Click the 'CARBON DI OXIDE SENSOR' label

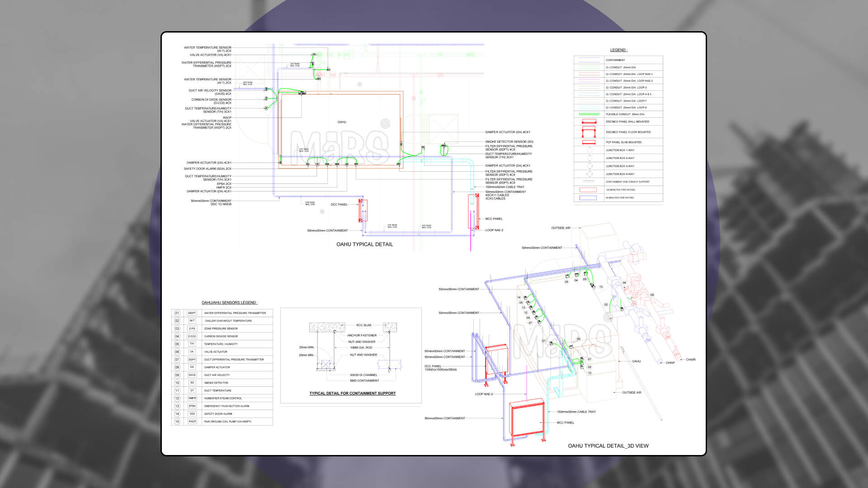pyautogui.click(x=211, y=100)
